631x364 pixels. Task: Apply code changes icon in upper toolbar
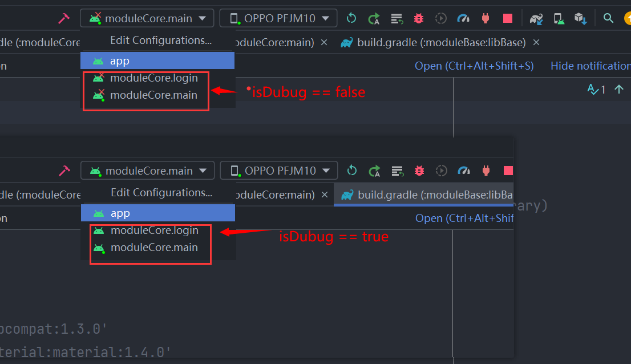pyautogui.click(x=397, y=18)
